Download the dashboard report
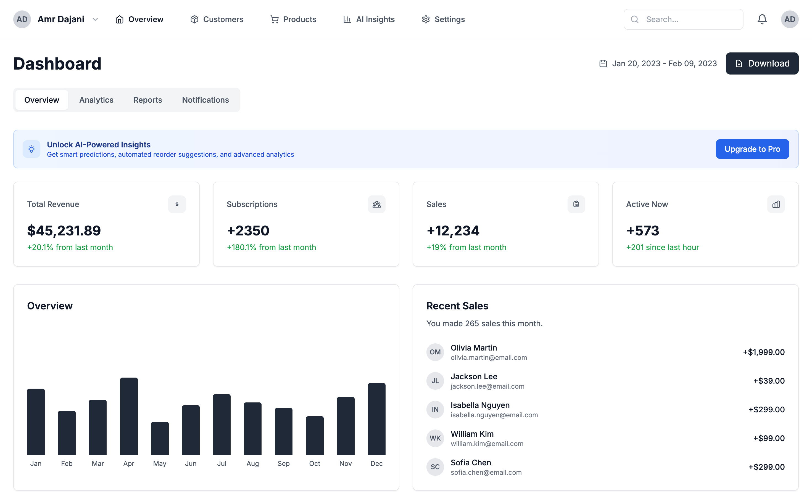The image size is (812, 504). (x=762, y=63)
